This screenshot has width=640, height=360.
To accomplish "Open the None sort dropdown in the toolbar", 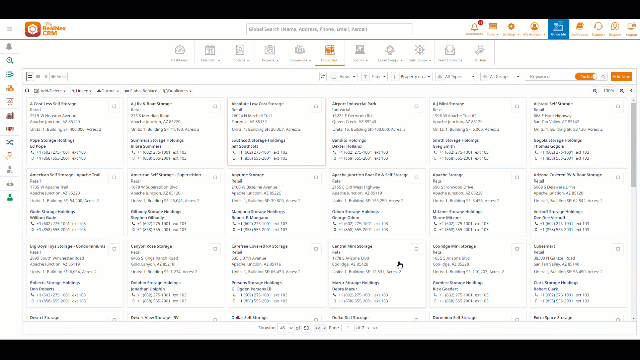I will tap(344, 77).
